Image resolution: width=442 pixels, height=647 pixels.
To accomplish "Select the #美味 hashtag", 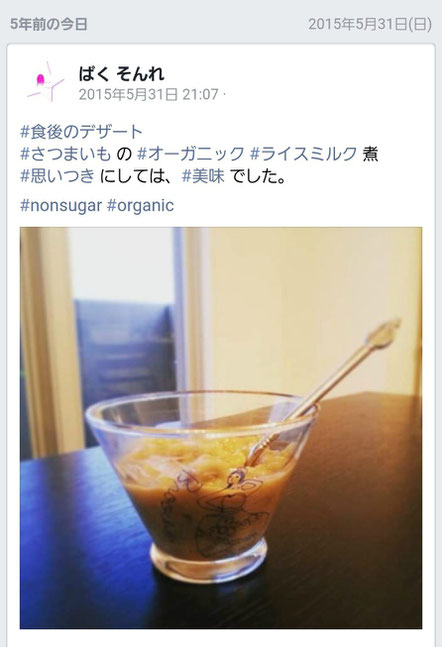I will coord(203,176).
